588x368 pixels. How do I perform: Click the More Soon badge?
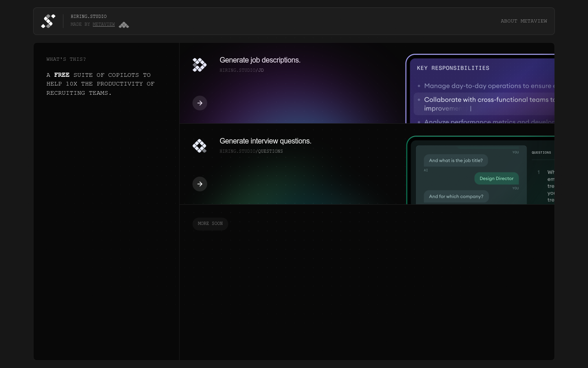[x=210, y=224]
